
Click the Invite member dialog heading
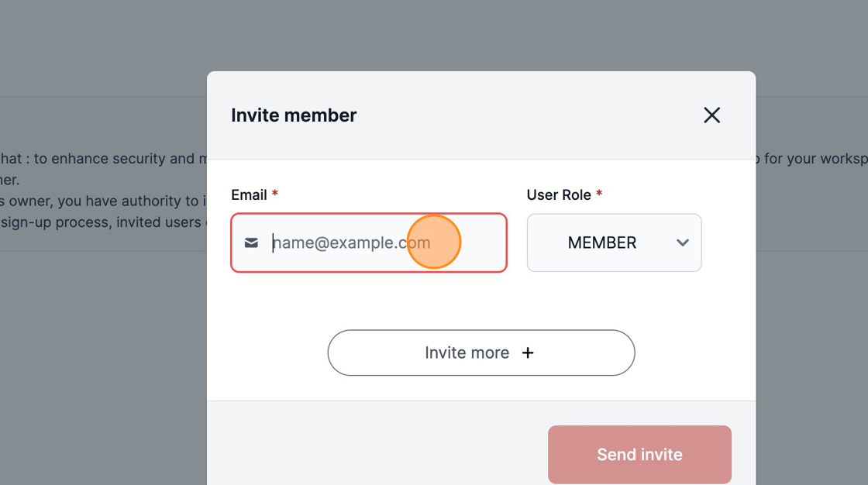pos(294,115)
